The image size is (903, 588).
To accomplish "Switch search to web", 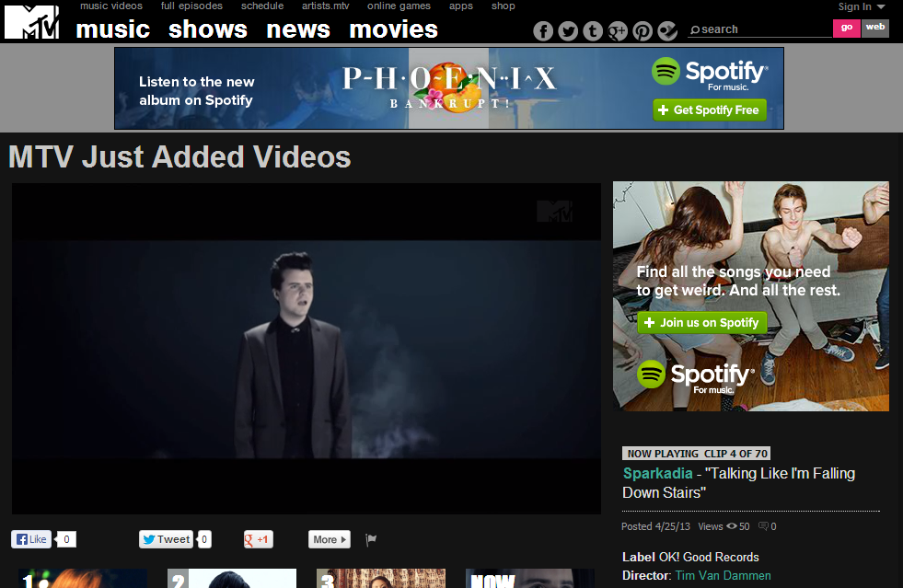I will point(875,28).
